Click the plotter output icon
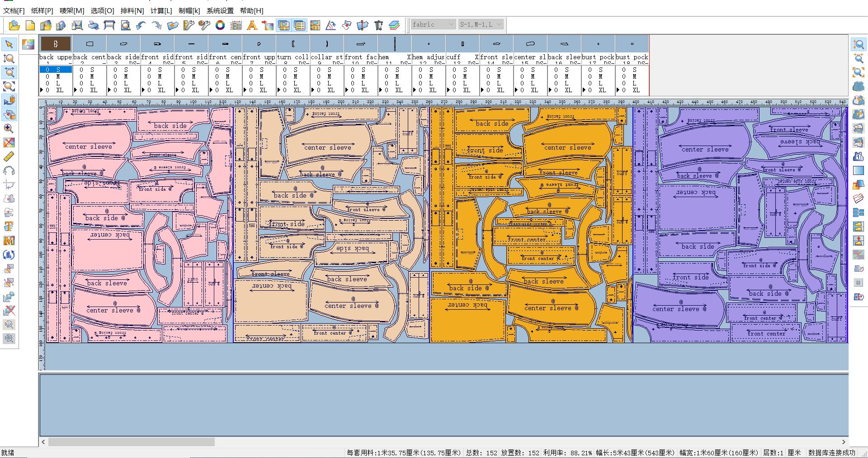 click(109, 25)
